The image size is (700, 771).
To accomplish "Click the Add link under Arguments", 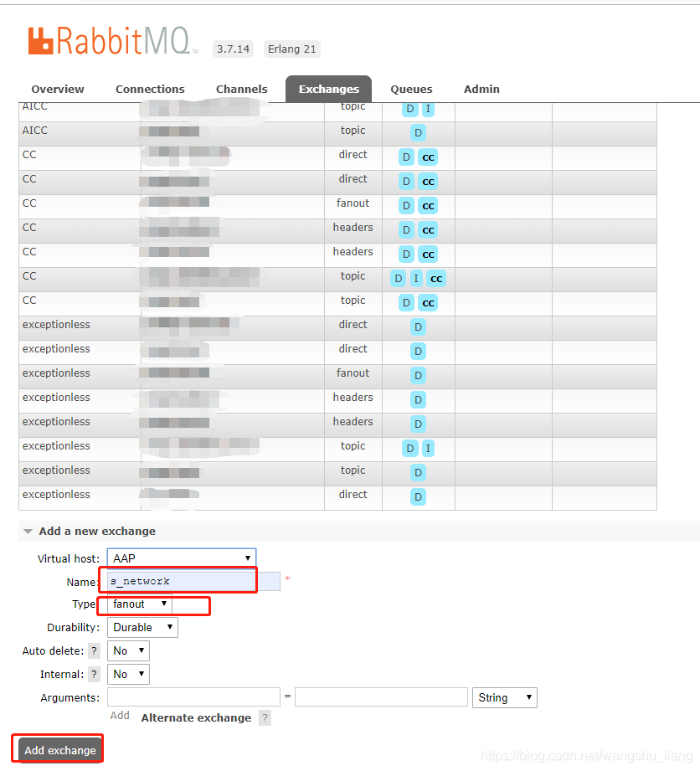I will pos(120,715).
